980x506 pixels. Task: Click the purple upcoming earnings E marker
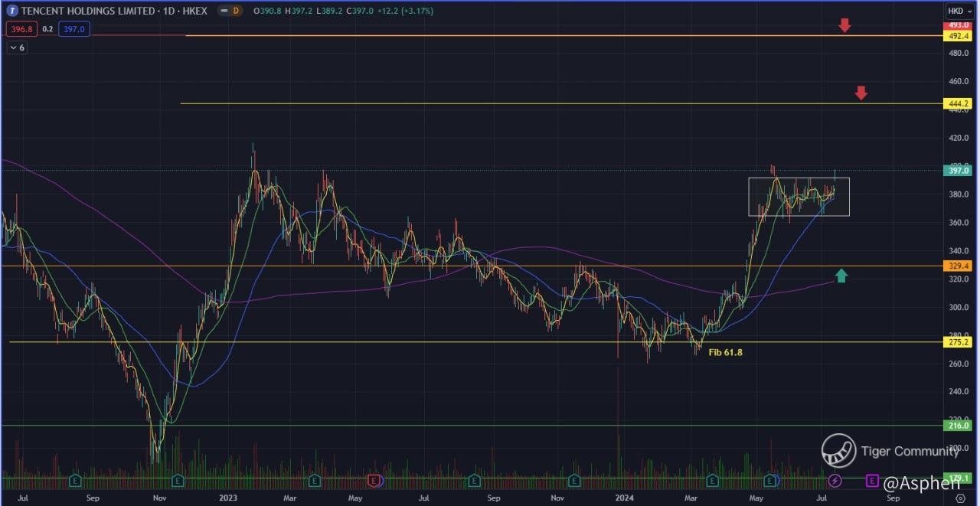click(x=871, y=480)
